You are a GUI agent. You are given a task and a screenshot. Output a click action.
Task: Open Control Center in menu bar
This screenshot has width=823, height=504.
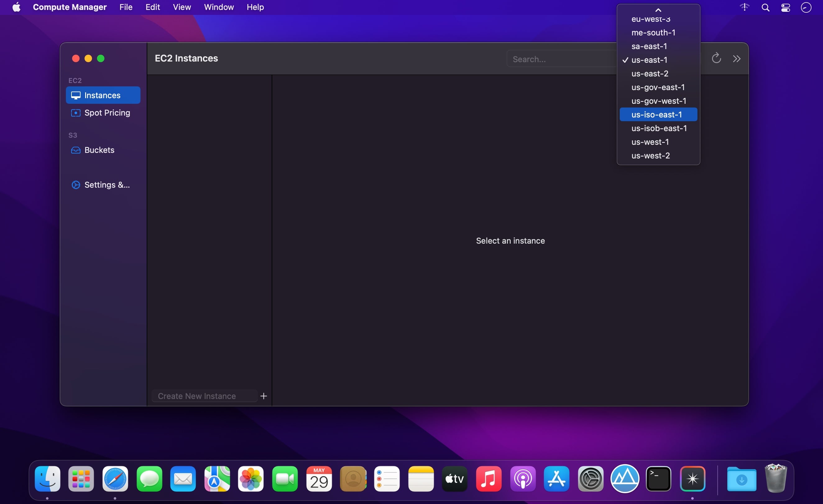coord(786,7)
